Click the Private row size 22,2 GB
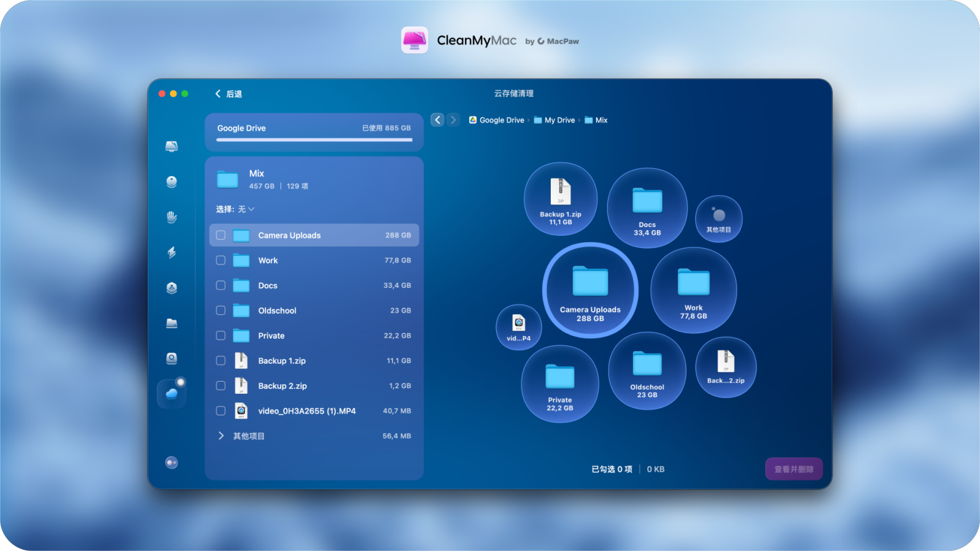The image size is (980, 551). click(x=398, y=336)
